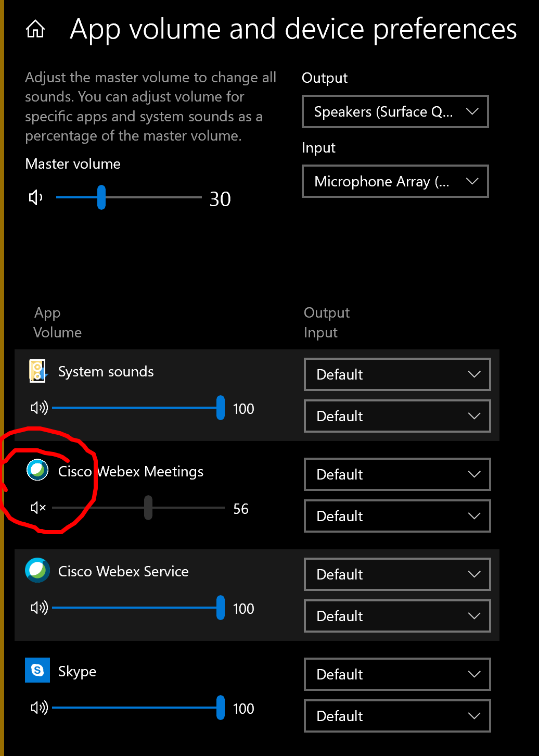Click the Master volume label
This screenshot has height=756, width=539.
[73, 164]
